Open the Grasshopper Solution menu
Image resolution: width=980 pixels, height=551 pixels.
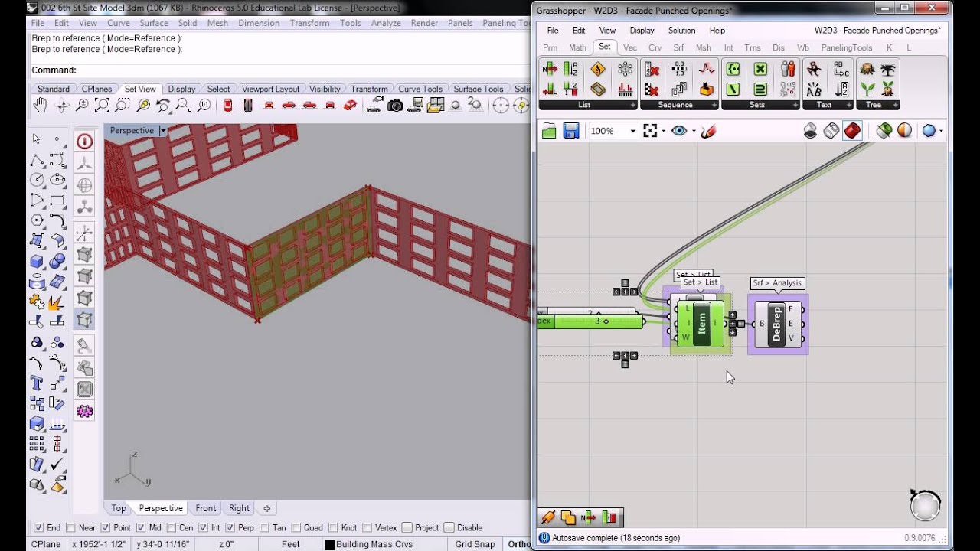(681, 31)
